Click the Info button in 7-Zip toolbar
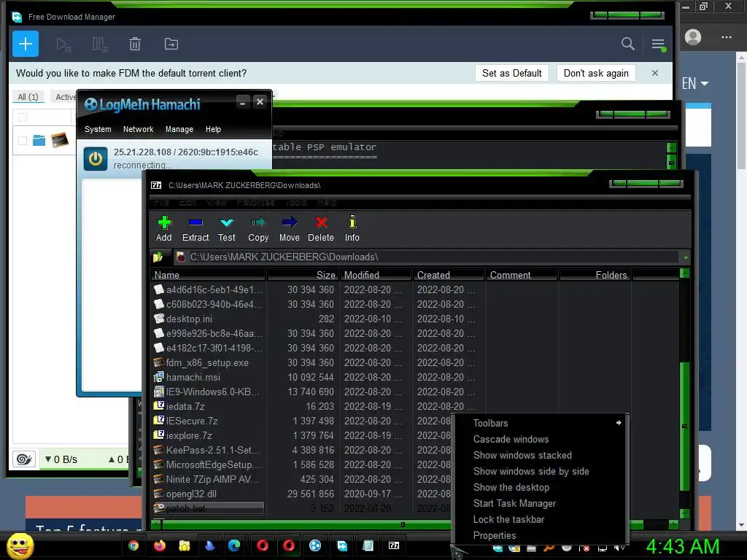This screenshot has height=560, width=747. point(352,228)
